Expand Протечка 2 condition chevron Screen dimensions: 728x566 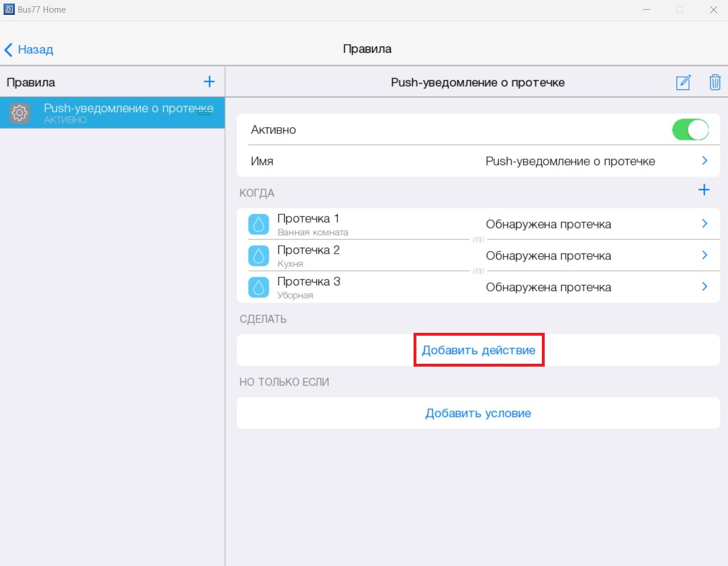[x=705, y=256]
